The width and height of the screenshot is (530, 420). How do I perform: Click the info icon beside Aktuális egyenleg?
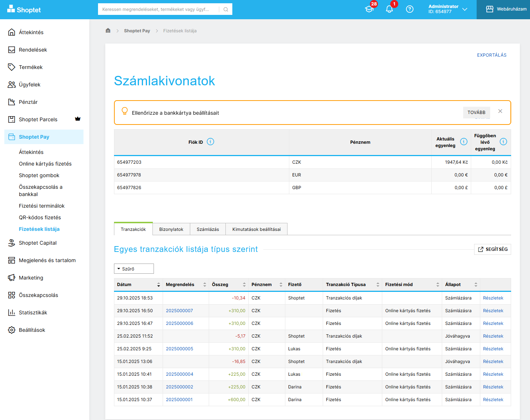pos(464,142)
